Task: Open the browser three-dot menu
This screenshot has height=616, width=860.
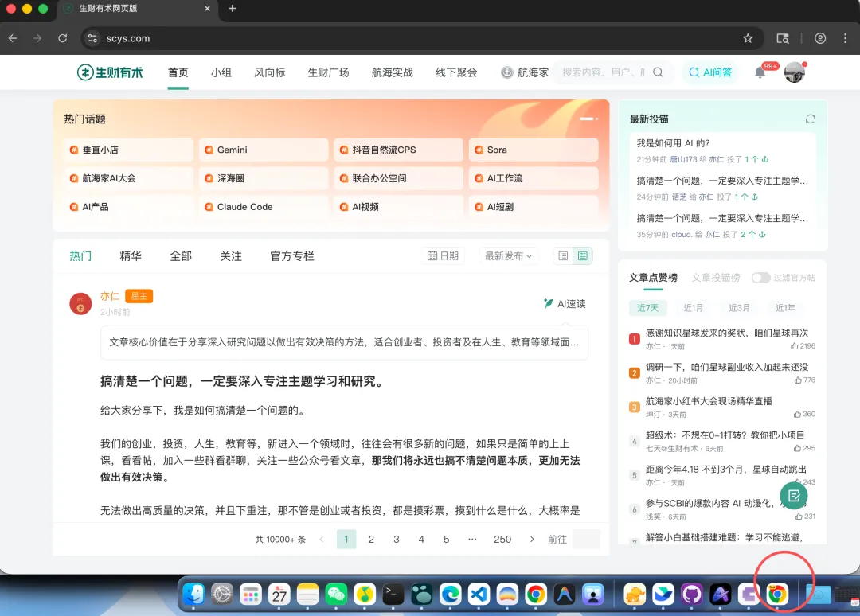Action: tap(845, 38)
